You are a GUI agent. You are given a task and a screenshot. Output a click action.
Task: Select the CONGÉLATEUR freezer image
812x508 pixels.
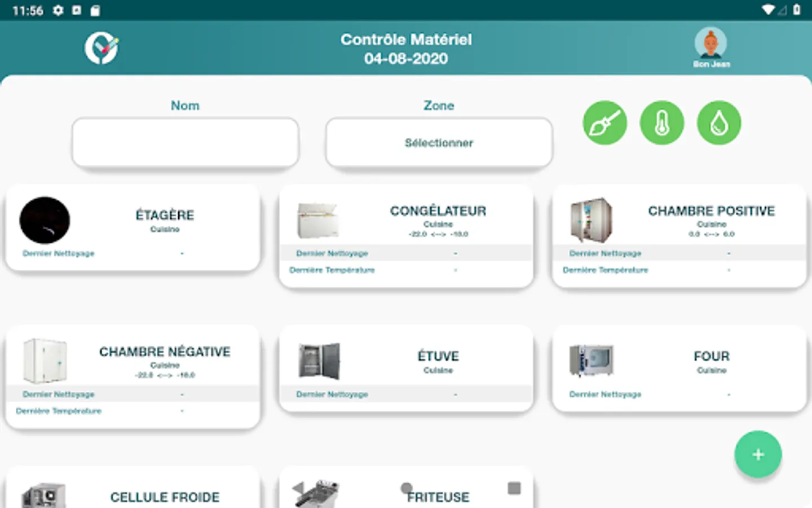click(x=317, y=220)
